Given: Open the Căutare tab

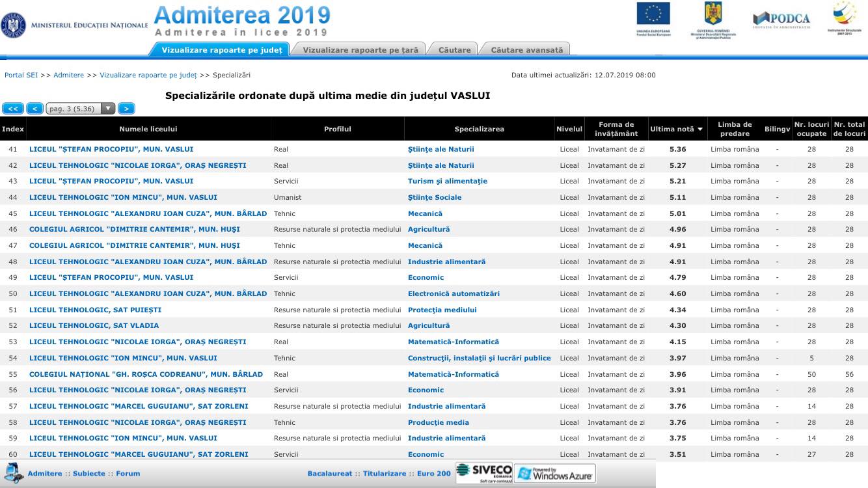Looking at the screenshot, I should click(x=454, y=49).
